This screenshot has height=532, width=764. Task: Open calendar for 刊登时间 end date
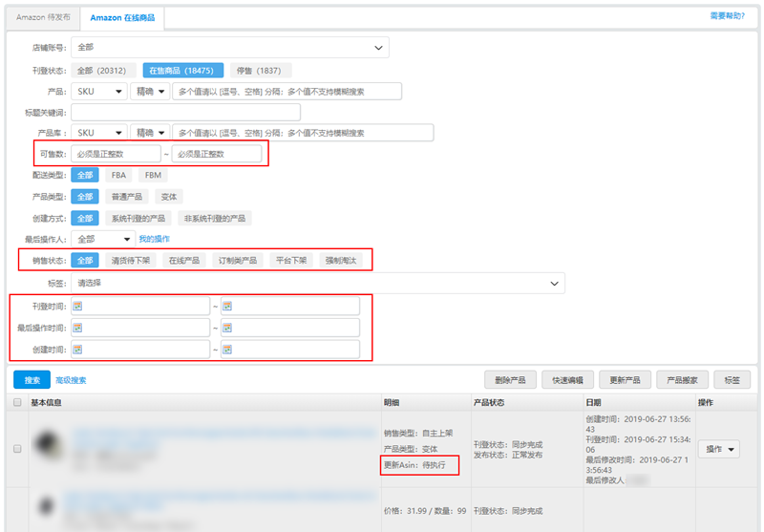pos(228,306)
